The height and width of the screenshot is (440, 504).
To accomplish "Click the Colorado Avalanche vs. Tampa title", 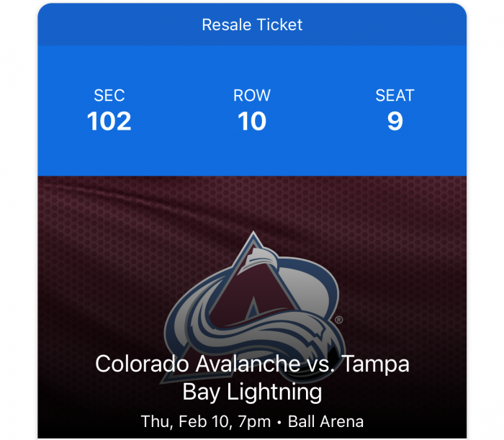I will pyautogui.click(x=252, y=364).
